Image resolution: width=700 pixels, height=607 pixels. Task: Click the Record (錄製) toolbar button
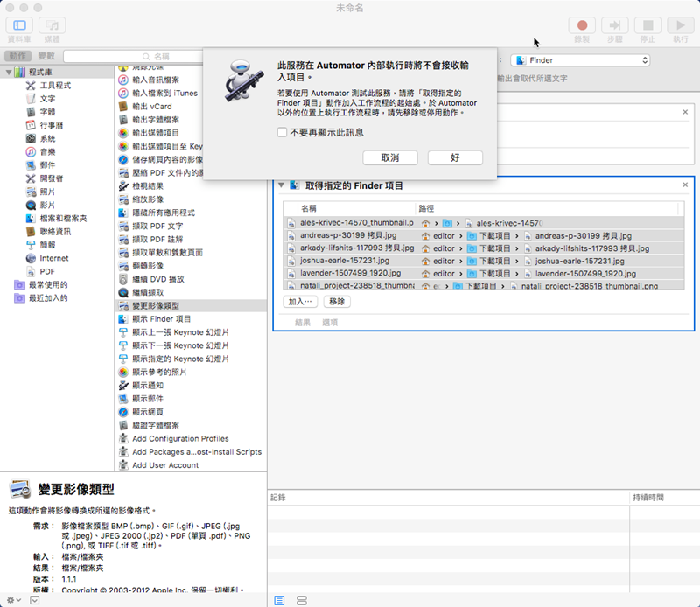point(582,26)
